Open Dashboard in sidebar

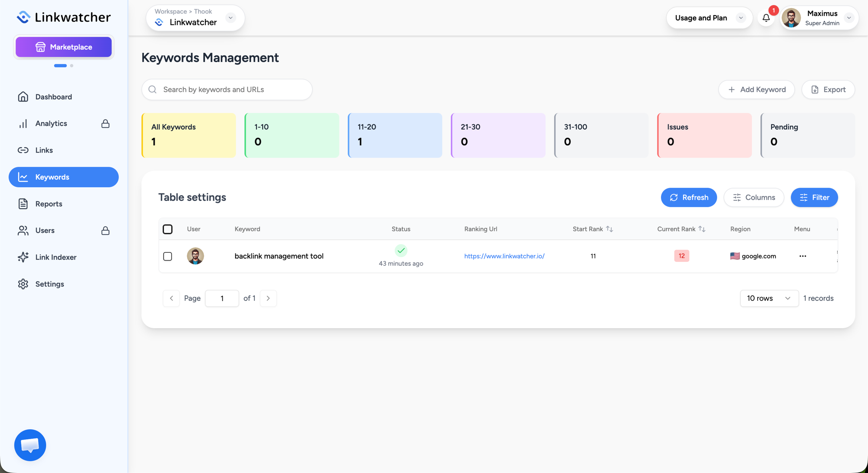(64, 97)
